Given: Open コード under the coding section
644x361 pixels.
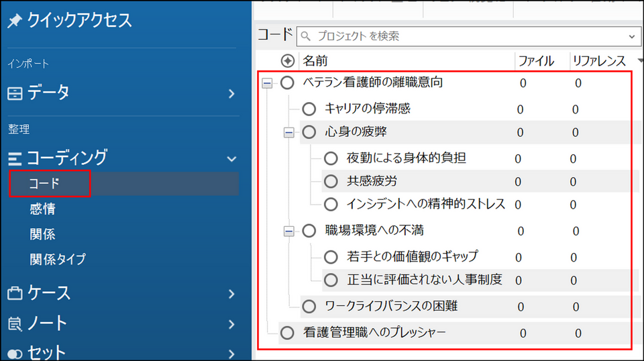Looking at the screenshot, I should pos(44,184).
